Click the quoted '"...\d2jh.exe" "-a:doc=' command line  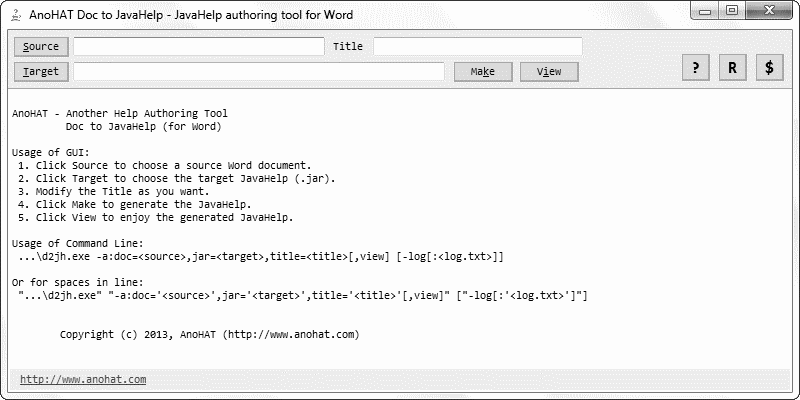[303, 295]
